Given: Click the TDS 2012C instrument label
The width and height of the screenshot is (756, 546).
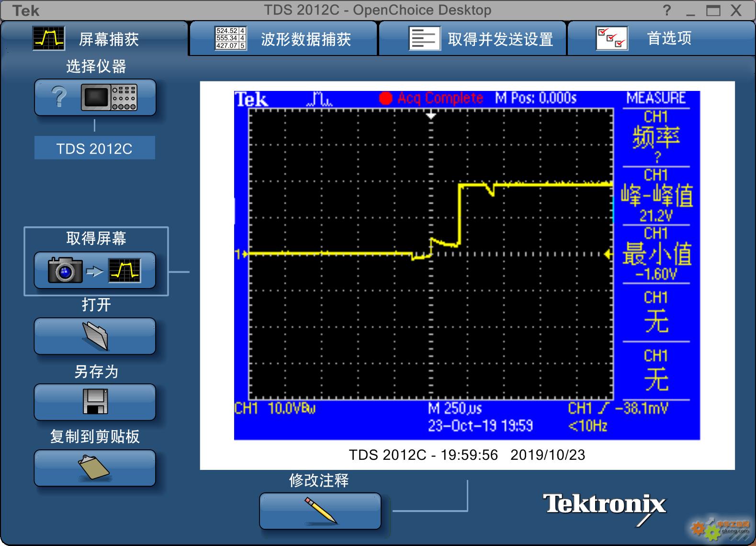Looking at the screenshot, I should [x=94, y=148].
